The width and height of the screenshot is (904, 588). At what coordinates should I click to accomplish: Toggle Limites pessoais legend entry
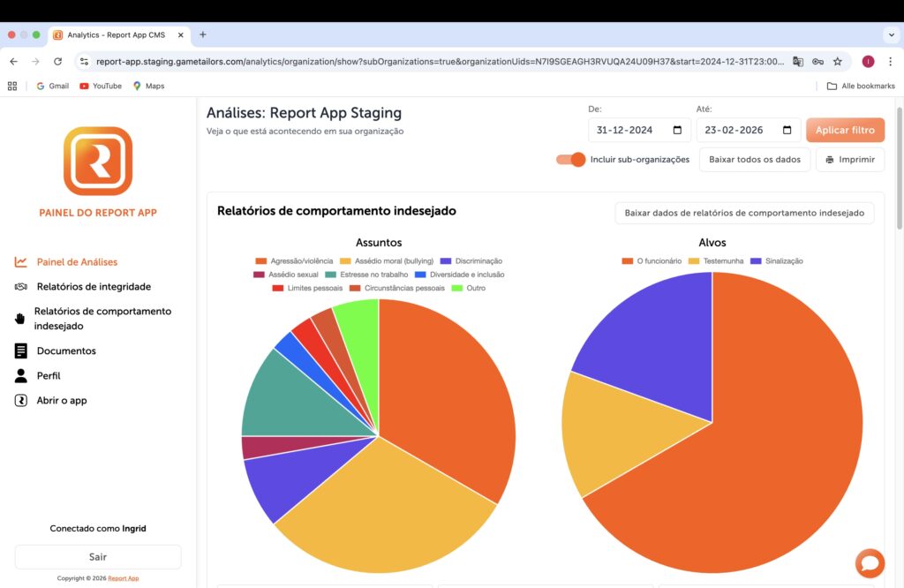coord(307,288)
